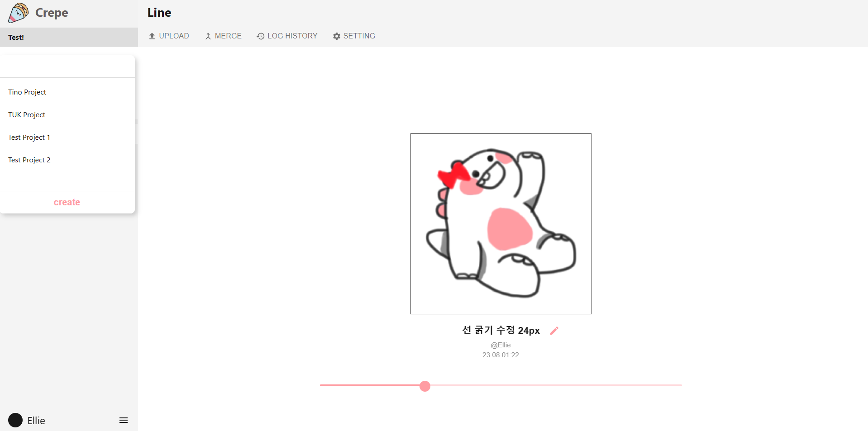This screenshot has width=868, height=431.
Task: Select the Test! project tab
Action: [16, 37]
